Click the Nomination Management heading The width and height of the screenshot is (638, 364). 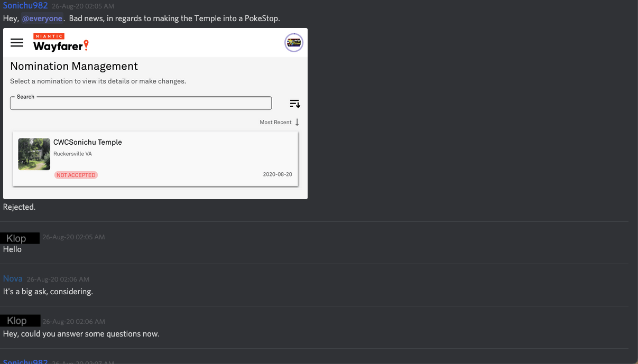coord(74,66)
